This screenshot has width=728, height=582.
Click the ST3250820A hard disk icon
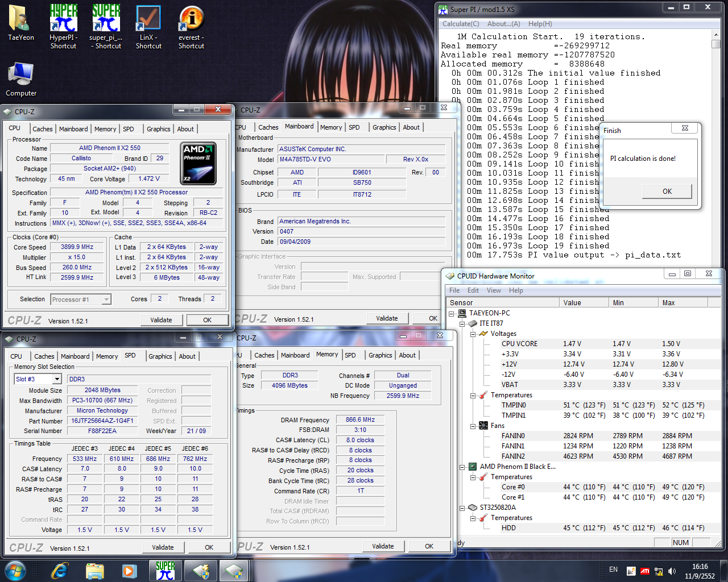472,508
